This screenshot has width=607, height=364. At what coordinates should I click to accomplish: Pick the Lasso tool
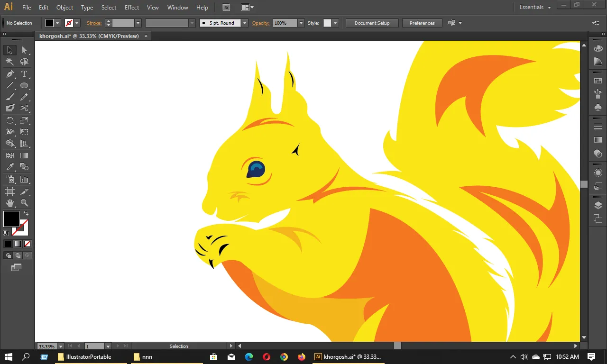coord(24,62)
